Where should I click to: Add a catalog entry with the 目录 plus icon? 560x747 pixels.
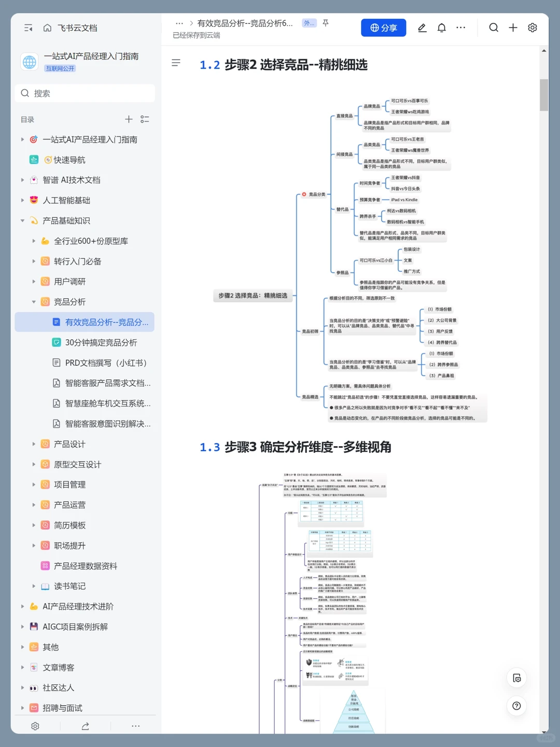click(x=129, y=119)
